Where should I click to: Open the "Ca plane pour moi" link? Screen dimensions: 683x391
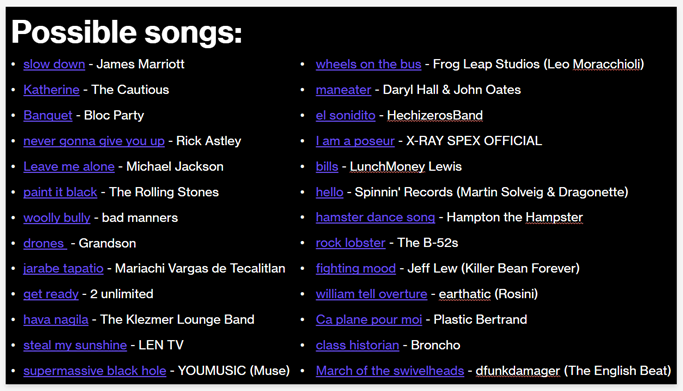pos(369,320)
